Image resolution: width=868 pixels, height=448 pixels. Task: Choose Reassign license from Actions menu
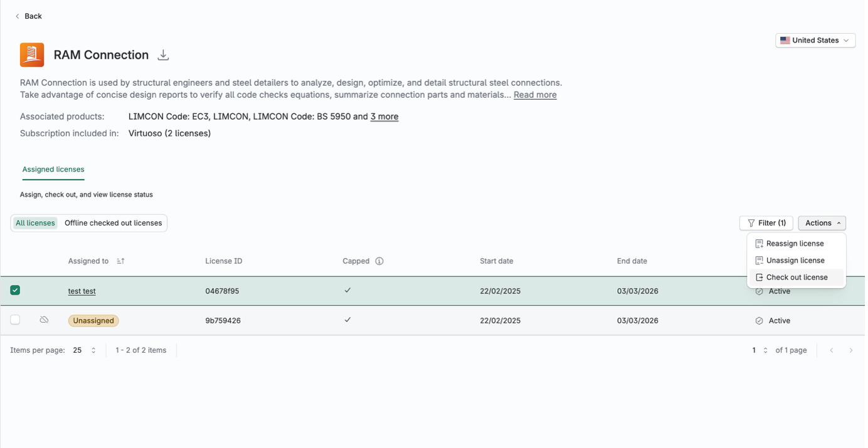(x=797, y=244)
